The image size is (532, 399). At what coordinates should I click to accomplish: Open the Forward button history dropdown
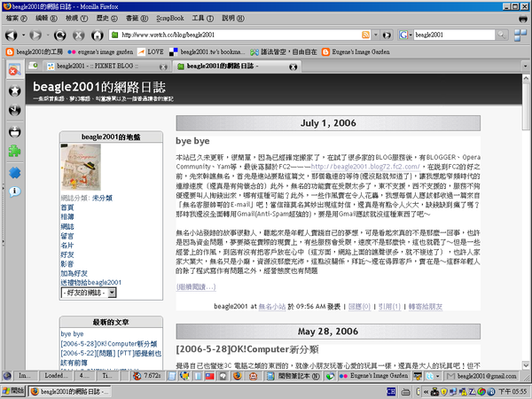point(48,35)
